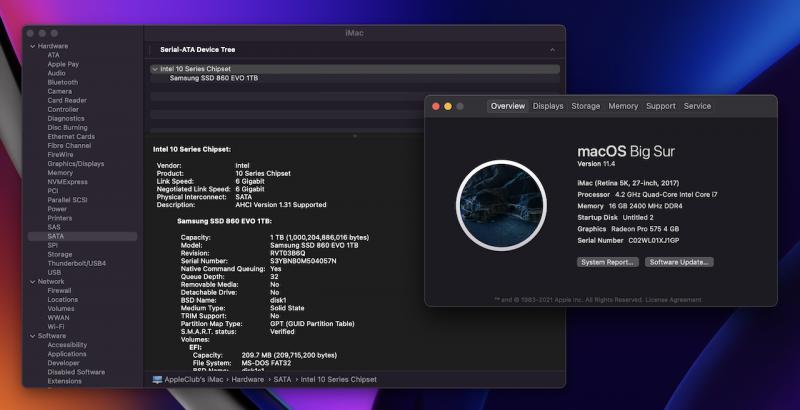This screenshot has width=800, height=410.
Task: Open the Displays tab
Action: click(x=548, y=106)
